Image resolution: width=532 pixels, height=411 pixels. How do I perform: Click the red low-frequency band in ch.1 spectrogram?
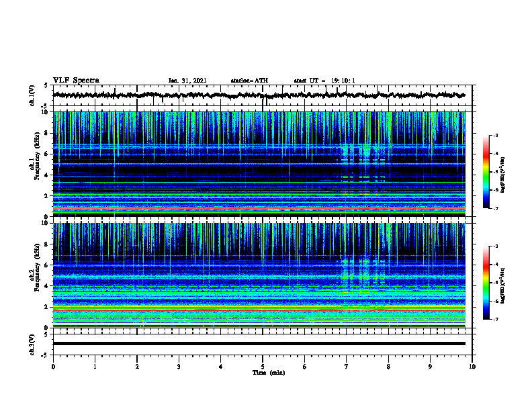click(259, 207)
